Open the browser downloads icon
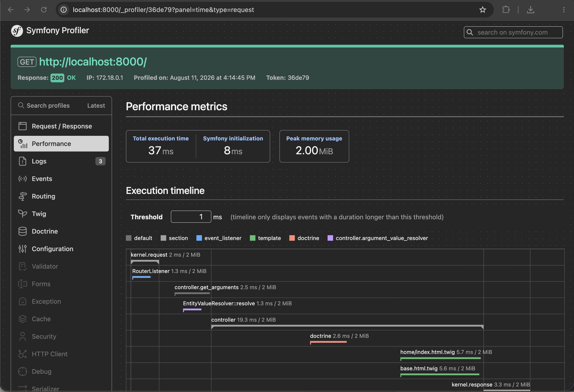Image resolution: width=574 pixels, height=392 pixels. coord(530,10)
